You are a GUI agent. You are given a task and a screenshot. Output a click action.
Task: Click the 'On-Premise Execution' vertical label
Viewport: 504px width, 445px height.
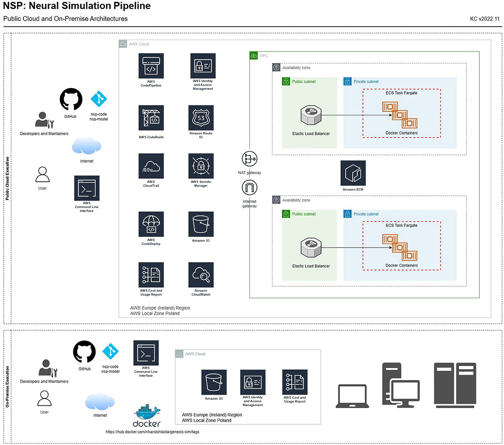(x=7, y=387)
